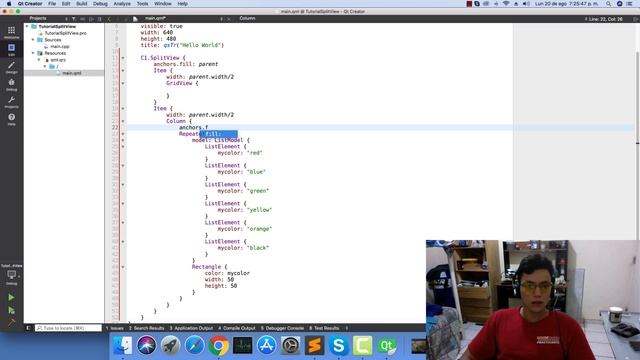
Task: Click the filter tree icon in Projects pane
Action: [x=74, y=19]
